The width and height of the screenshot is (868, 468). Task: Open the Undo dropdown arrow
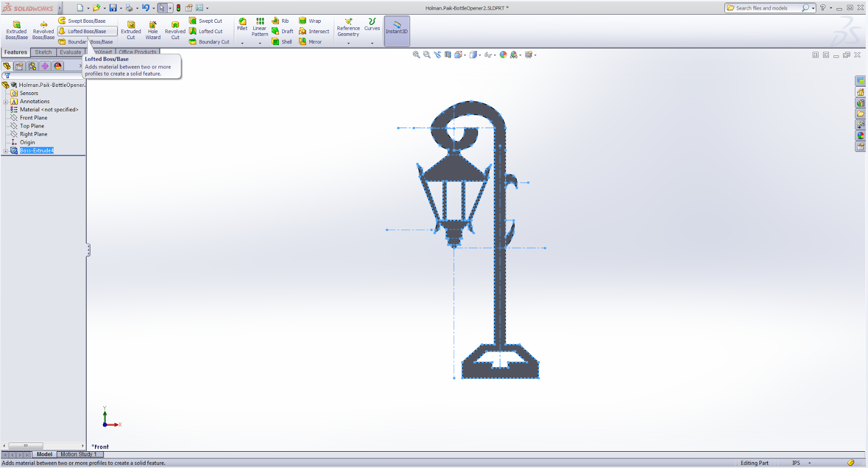(154, 8)
